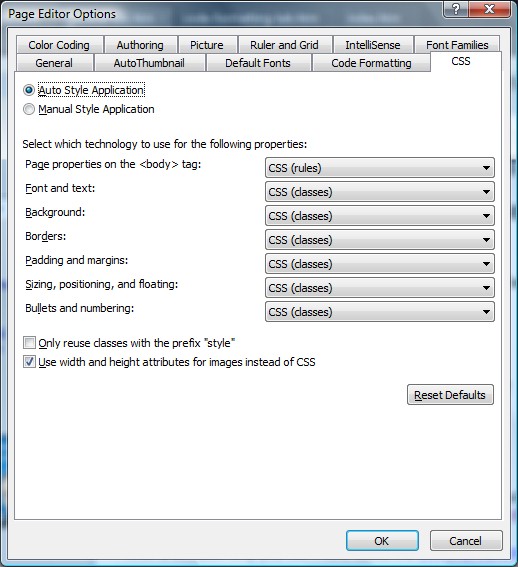Open the Bullets and numbering dropdown
Image resolution: width=518 pixels, height=567 pixels.
[x=380, y=312]
